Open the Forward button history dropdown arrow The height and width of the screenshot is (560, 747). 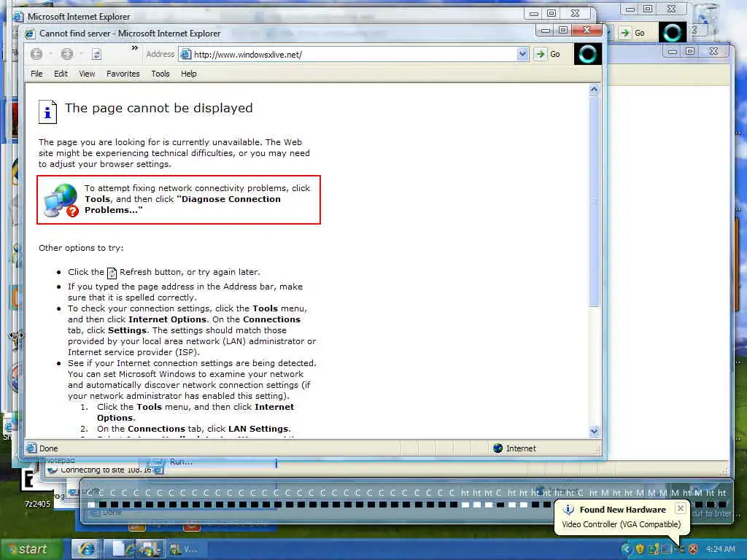(x=81, y=54)
